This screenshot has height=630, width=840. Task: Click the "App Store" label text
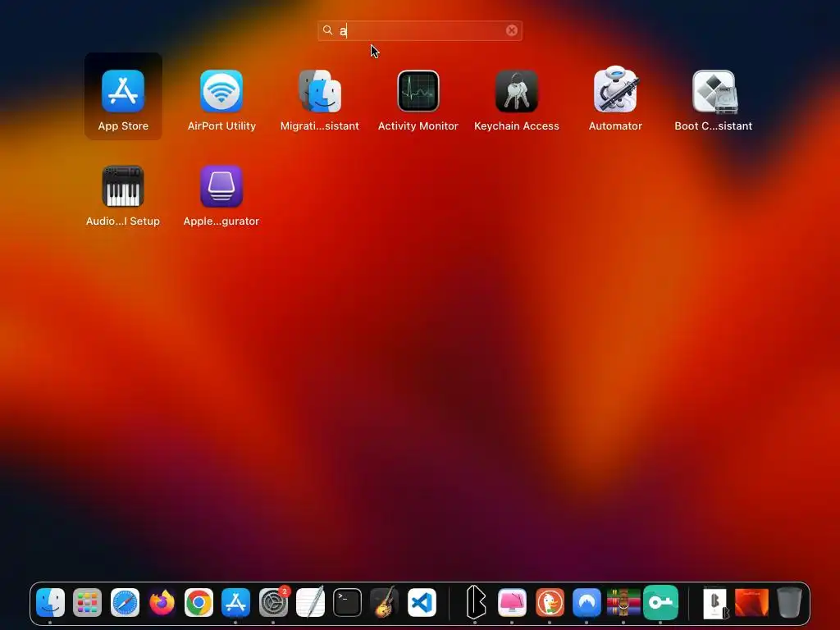pos(123,126)
